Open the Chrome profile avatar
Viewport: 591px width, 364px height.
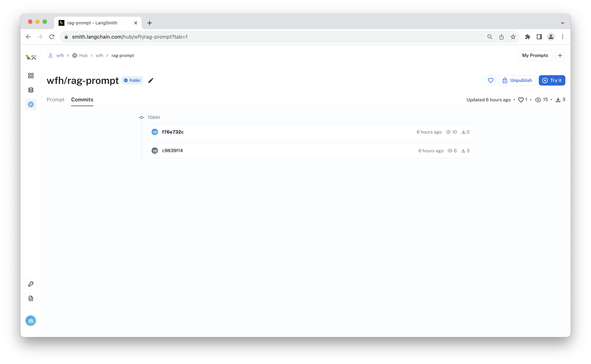(x=551, y=37)
